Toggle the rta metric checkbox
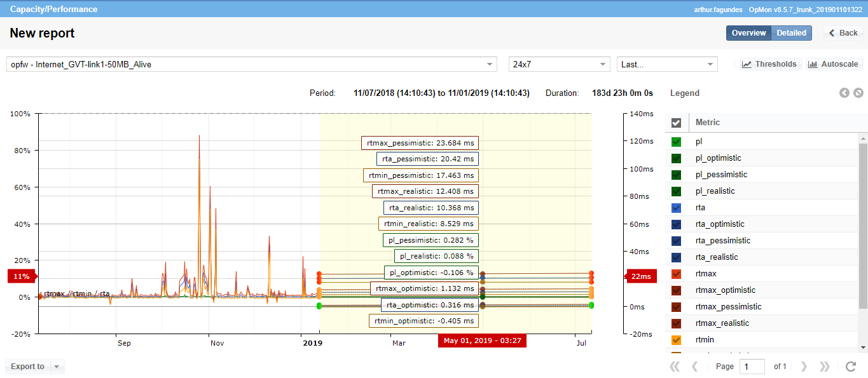 (677, 208)
